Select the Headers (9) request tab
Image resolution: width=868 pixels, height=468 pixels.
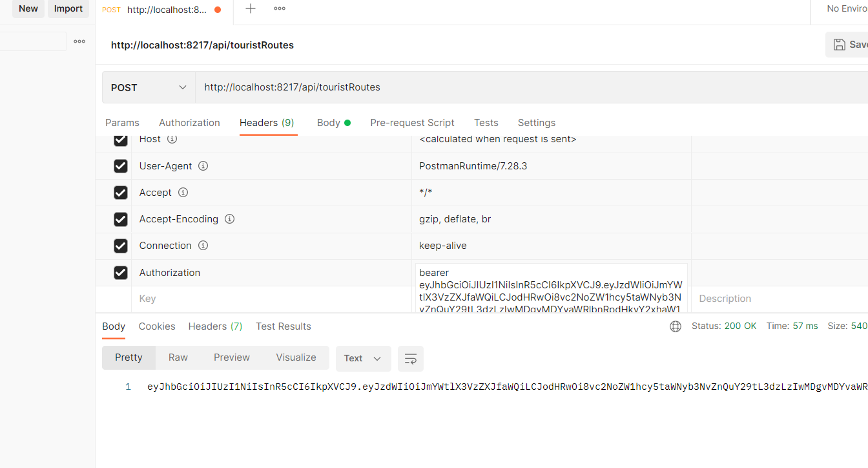pos(267,123)
